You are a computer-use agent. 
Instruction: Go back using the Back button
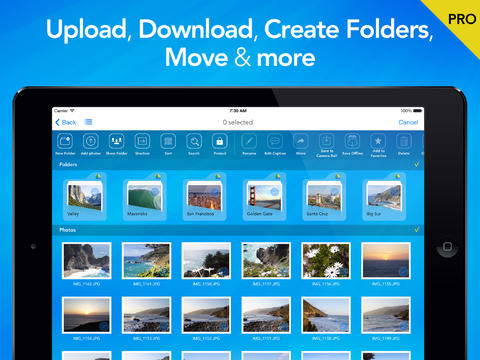click(x=66, y=122)
